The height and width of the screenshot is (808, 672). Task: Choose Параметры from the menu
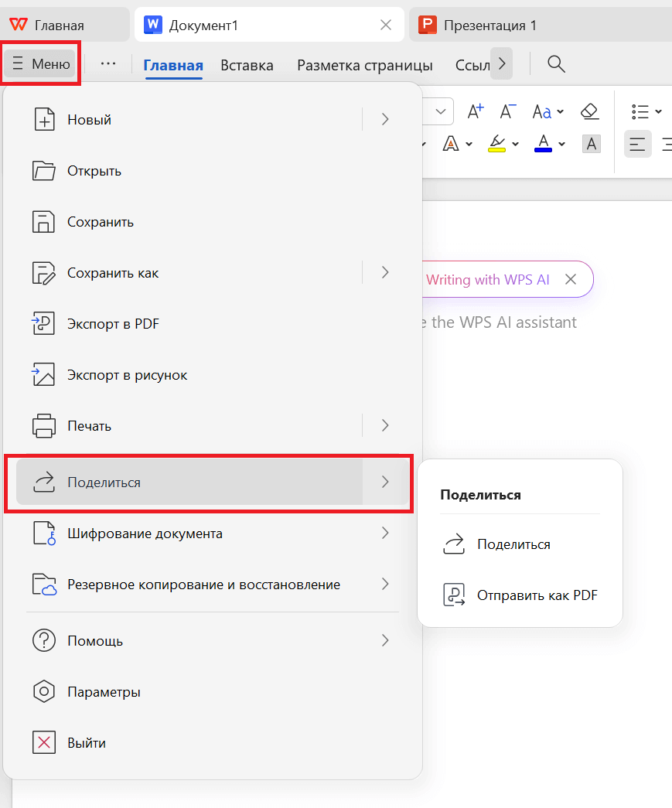click(x=104, y=692)
